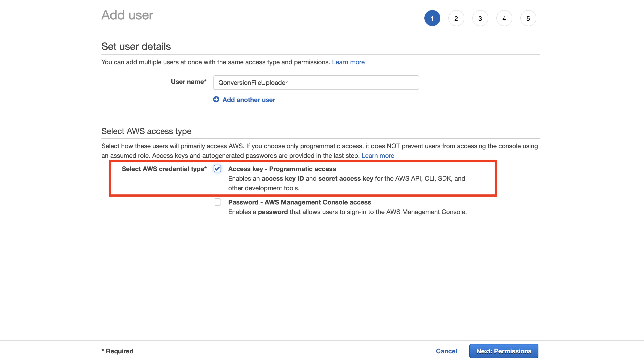Click the Select AWS access type heading
The height and width of the screenshot is (360, 644).
click(146, 131)
